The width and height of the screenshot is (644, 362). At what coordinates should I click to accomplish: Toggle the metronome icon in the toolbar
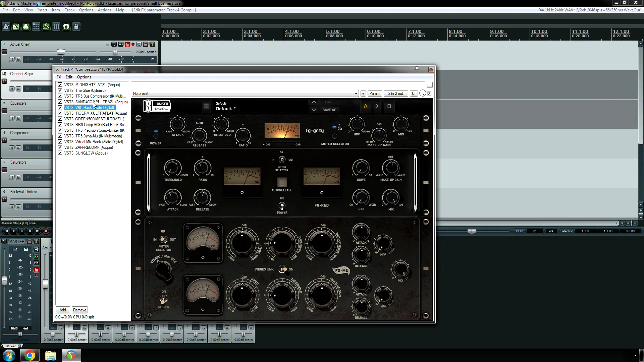point(6,26)
